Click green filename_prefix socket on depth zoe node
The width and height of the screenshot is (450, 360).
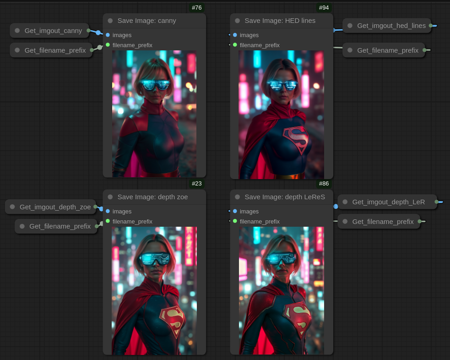click(108, 221)
